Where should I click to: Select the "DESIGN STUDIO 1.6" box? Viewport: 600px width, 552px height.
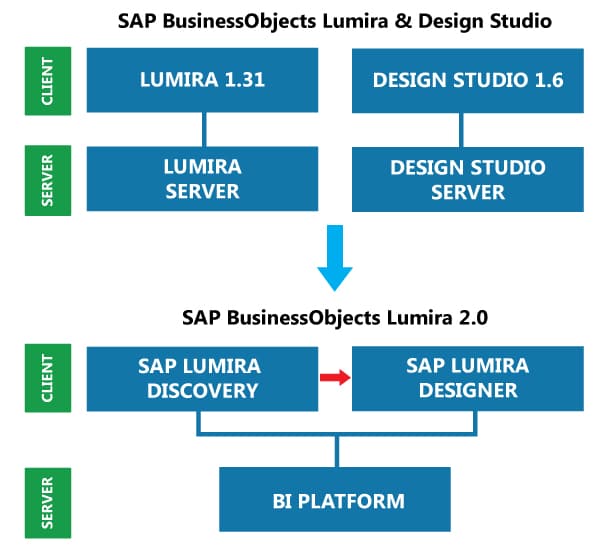click(468, 80)
